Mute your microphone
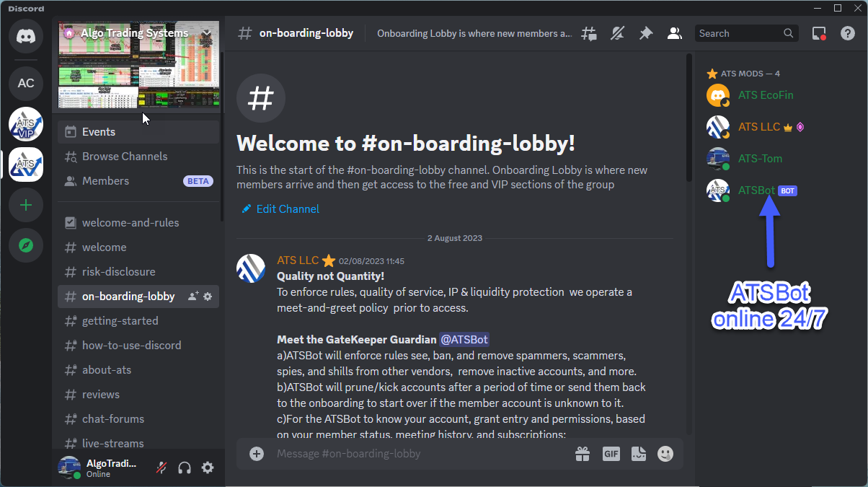Viewport: 868px width, 487px height. [x=160, y=468]
